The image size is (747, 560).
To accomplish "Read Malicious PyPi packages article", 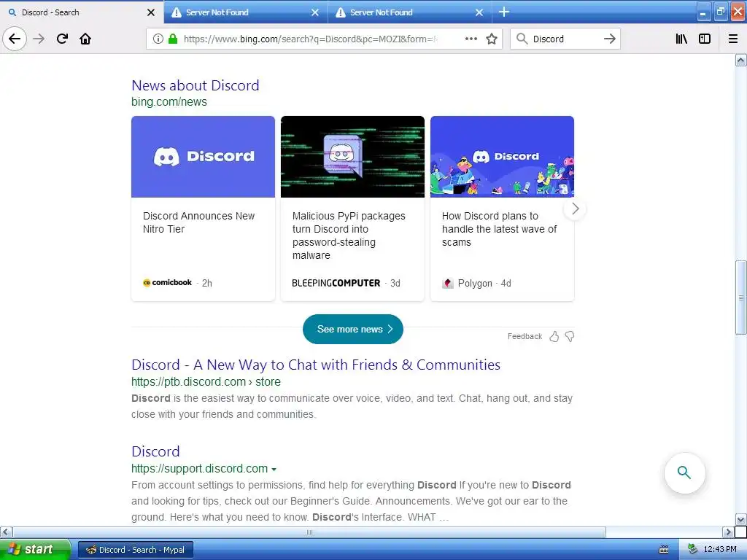I will [x=349, y=236].
